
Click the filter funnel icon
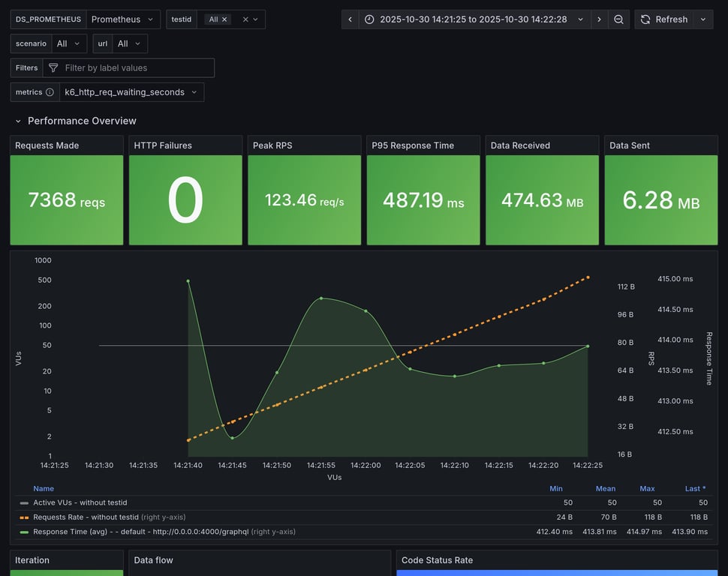(53, 68)
